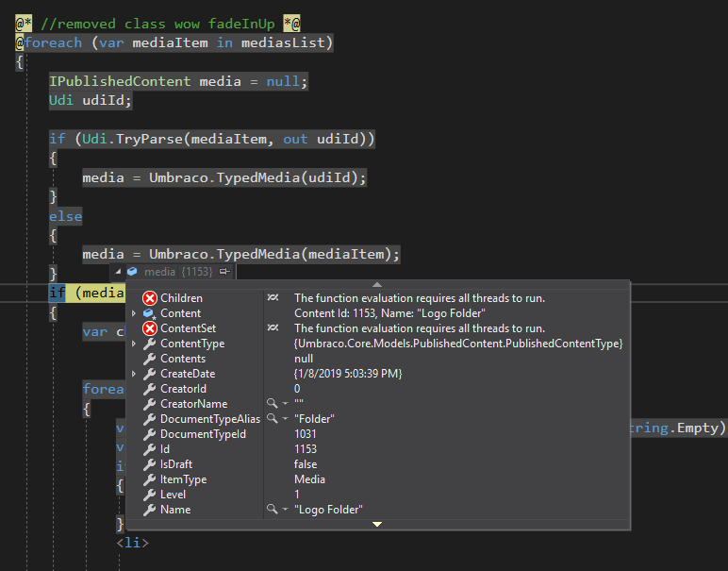Screen dimensions: 728x571
Task: Re-evaluate Children with the refresh threads icon
Action: [x=273, y=298]
